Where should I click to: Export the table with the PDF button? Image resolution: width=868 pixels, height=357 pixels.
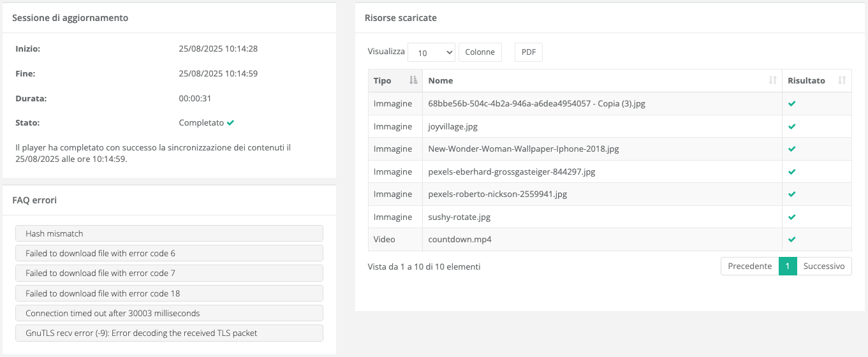pyautogui.click(x=528, y=52)
